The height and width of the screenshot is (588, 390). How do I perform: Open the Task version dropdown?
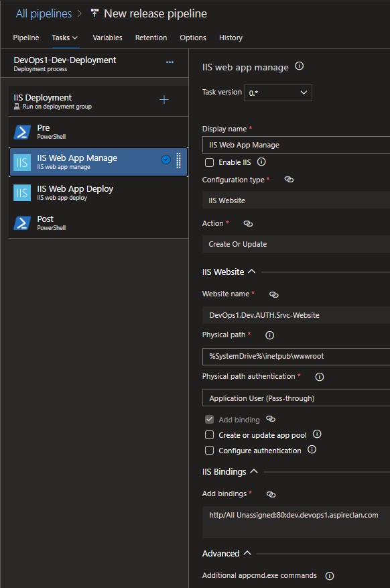point(278,93)
